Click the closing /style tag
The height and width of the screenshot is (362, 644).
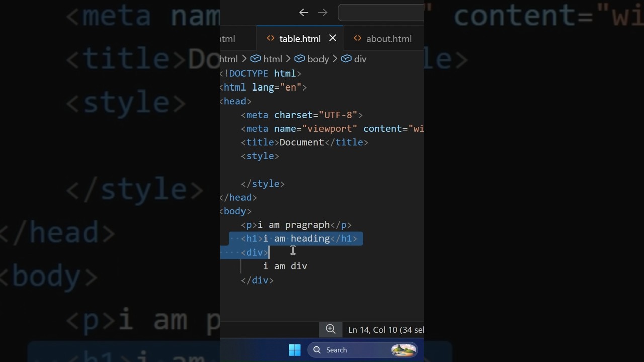(263, 184)
